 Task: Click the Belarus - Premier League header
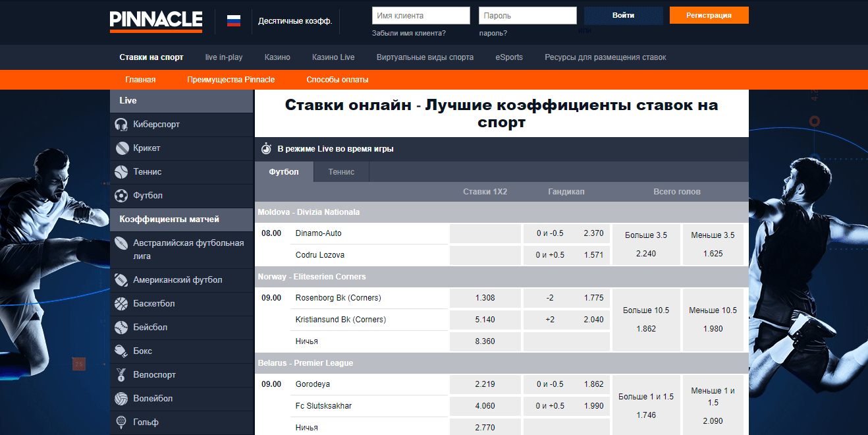point(502,363)
